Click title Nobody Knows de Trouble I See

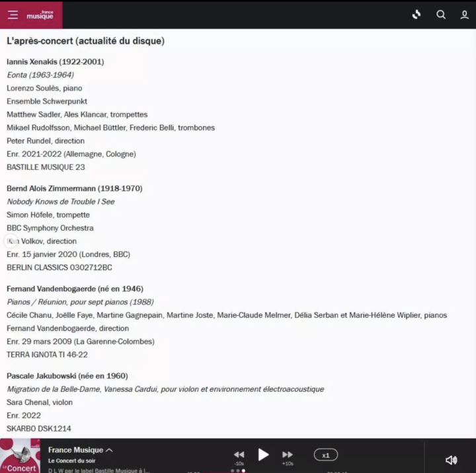click(61, 201)
